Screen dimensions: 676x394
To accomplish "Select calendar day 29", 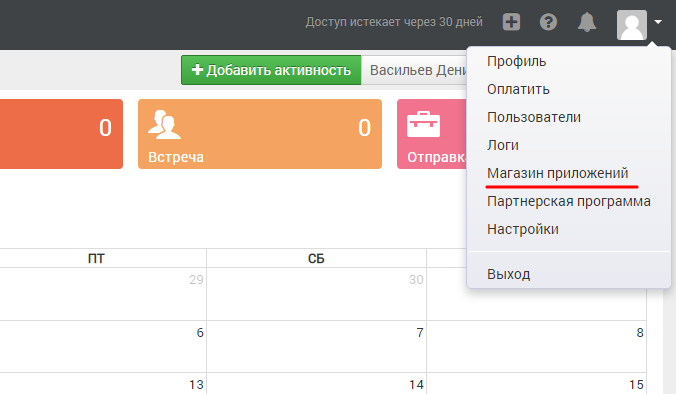I will 196,280.
